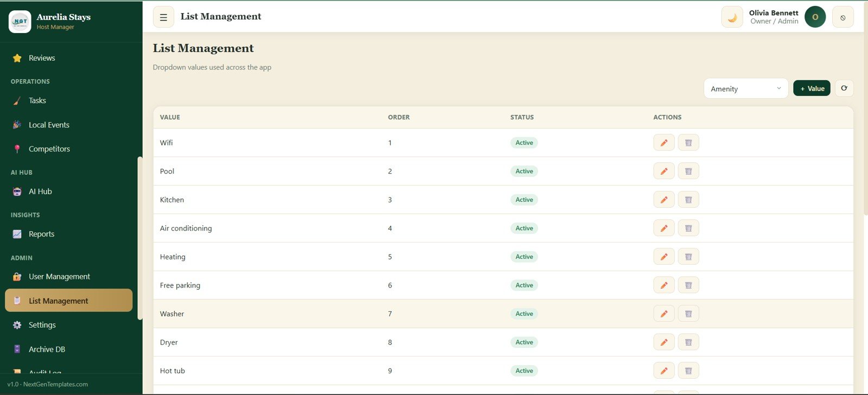Click the Olivia Bennett avatar
Image resolution: width=868 pixels, height=395 pixels.
[815, 17]
